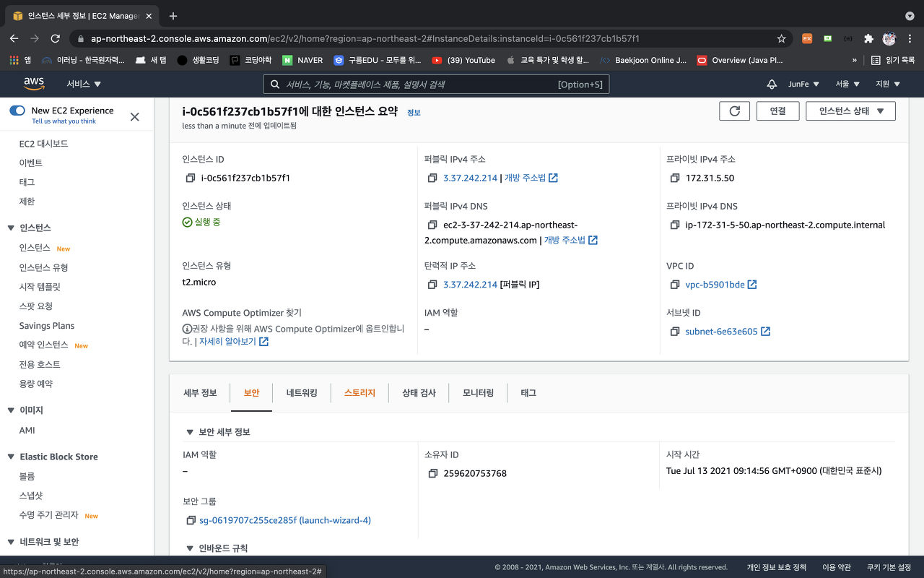Open AMI in the sidebar

click(x=27, y=430)
